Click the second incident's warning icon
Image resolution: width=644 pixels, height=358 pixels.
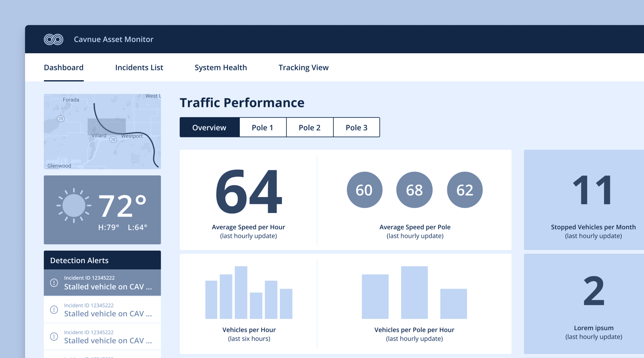(x=54, y=310)
